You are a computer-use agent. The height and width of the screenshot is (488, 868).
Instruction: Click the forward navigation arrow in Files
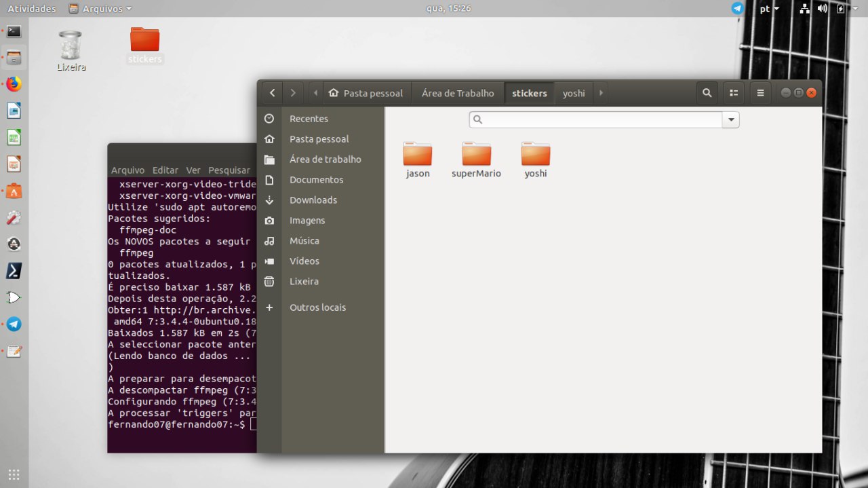(x=292, y=93)
